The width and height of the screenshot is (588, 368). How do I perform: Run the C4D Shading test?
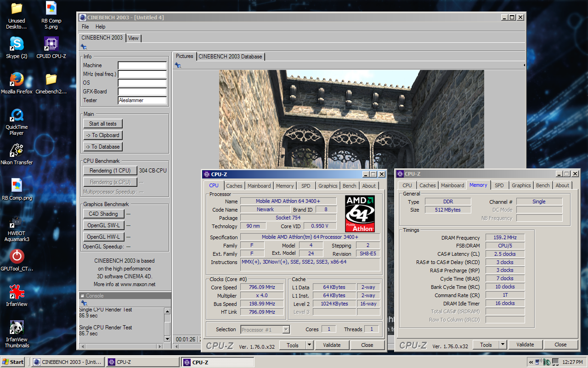103,214
